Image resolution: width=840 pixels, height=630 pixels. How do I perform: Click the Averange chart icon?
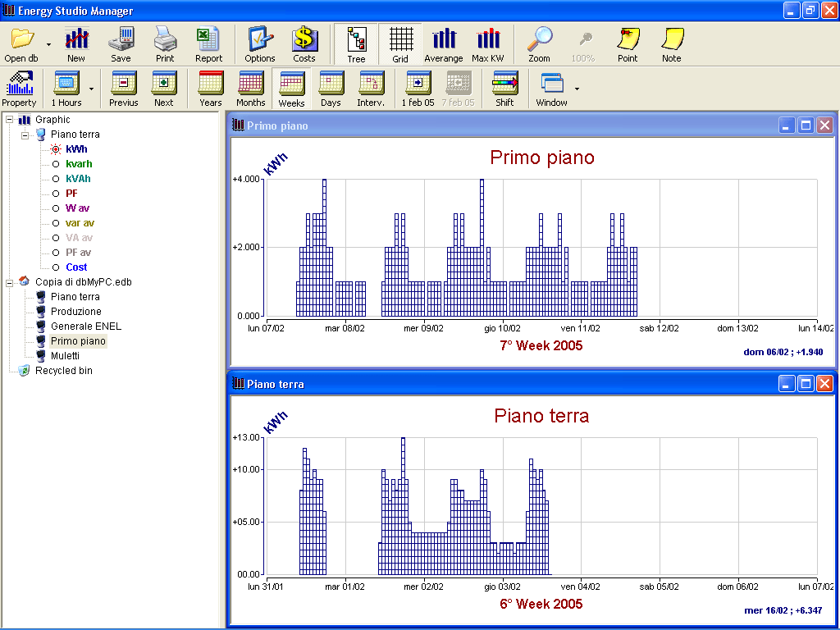[x=443, y=39]
